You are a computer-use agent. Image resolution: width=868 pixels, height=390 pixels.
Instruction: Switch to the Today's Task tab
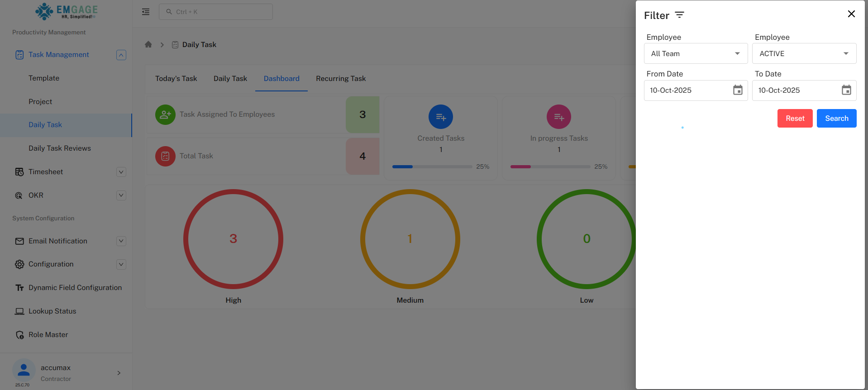pos(176,79)
